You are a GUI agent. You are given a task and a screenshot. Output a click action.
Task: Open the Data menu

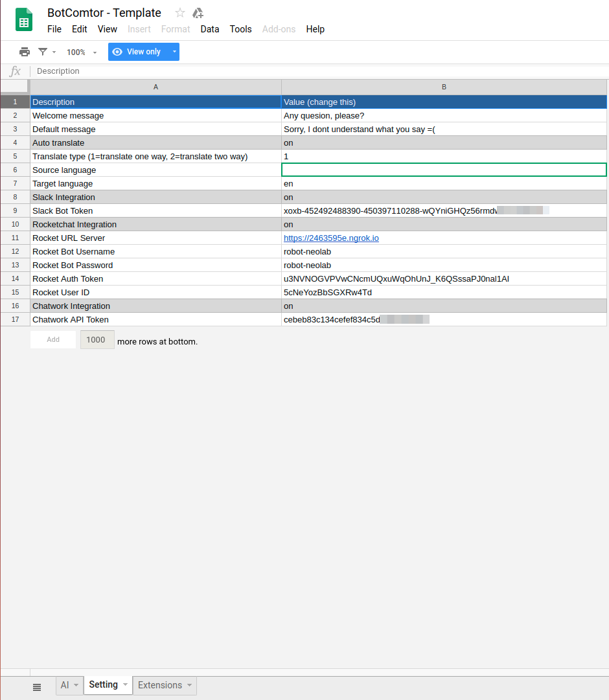click(x=209, y=29)
